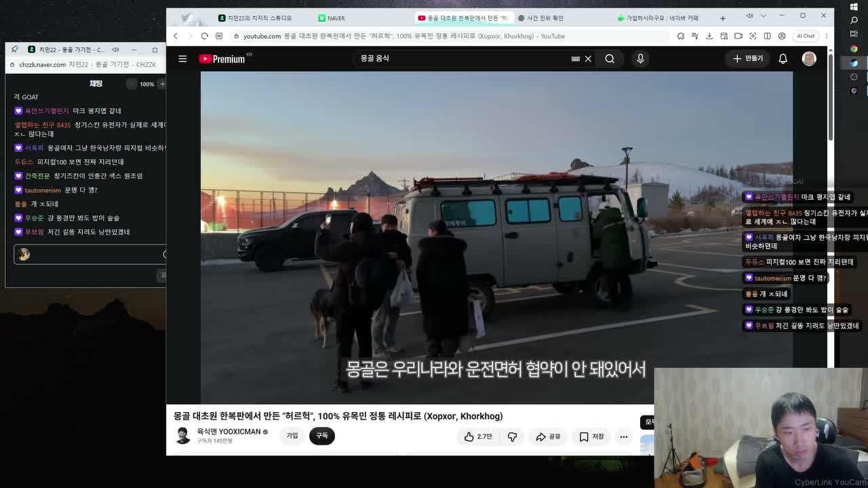This screenshot has width=868, height=488.
Task: Dislike the video with thumbs-down button
Action: click(x=512, y=436)
